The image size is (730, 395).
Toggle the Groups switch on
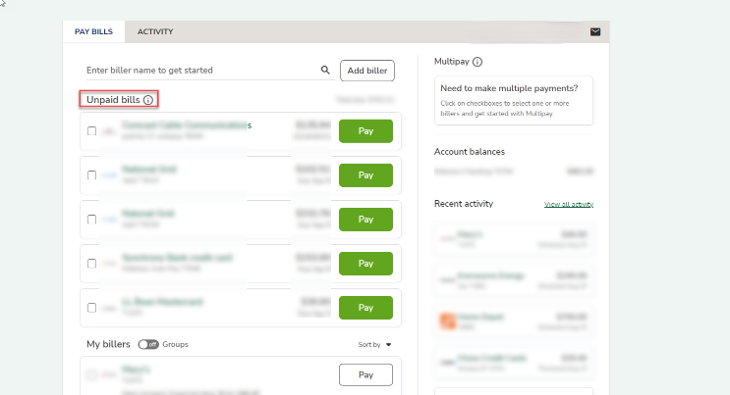tap(148, 344)
